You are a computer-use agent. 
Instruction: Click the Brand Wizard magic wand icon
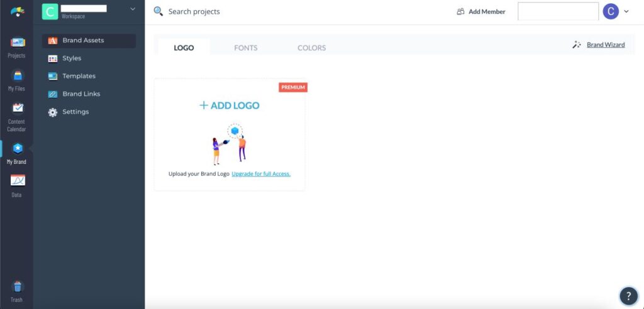click(577, 45)
